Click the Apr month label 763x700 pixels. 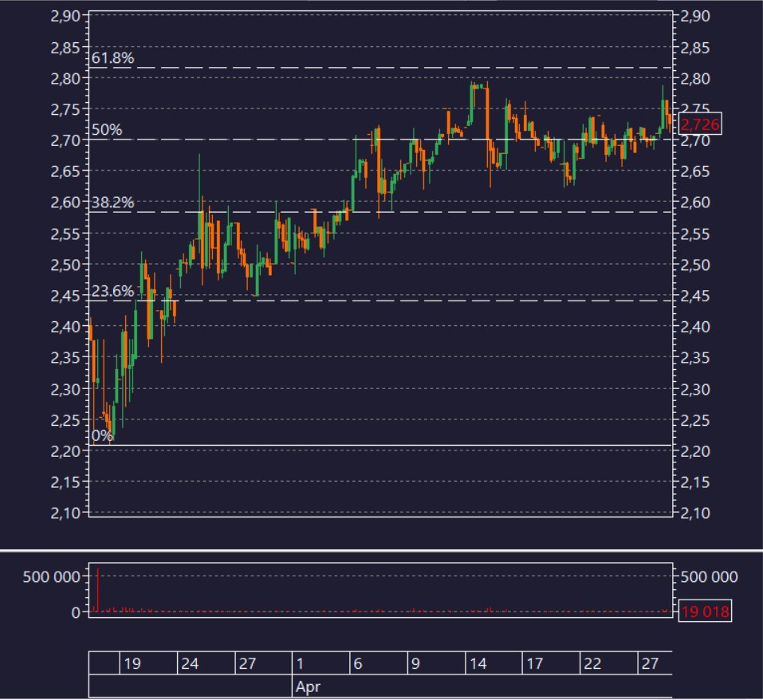pyautogui.click(x=308, y=687)
